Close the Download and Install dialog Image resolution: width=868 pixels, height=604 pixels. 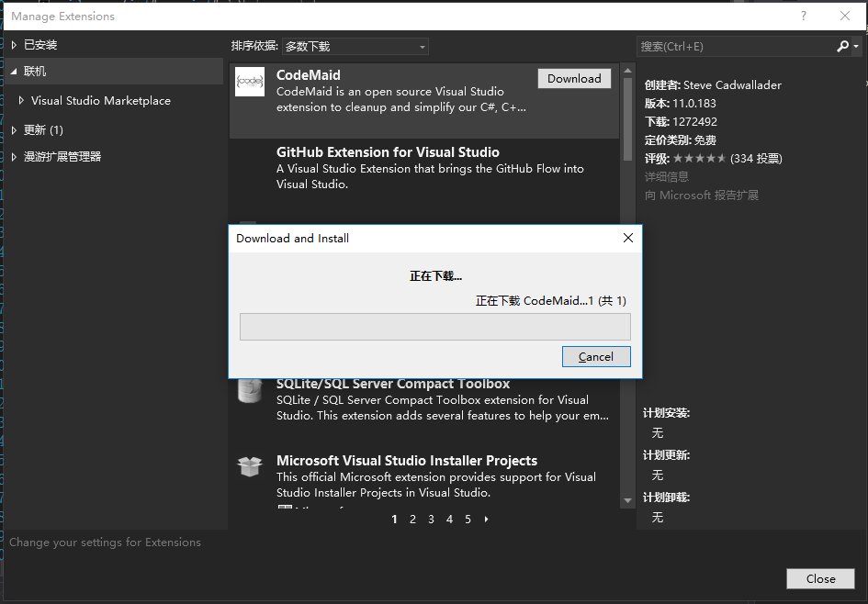[x=628, y=238]
